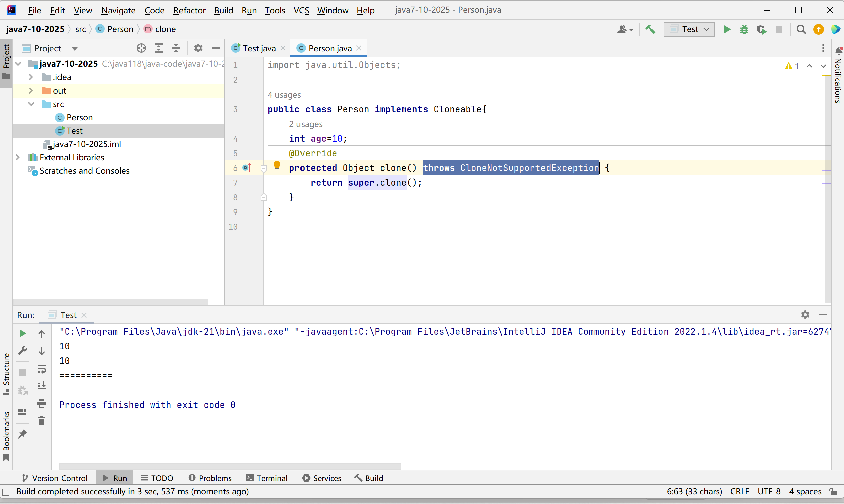This screenshot has width=844, height=504.
Task: Open the Terminal tool window
Action: [x=267, y=478]
